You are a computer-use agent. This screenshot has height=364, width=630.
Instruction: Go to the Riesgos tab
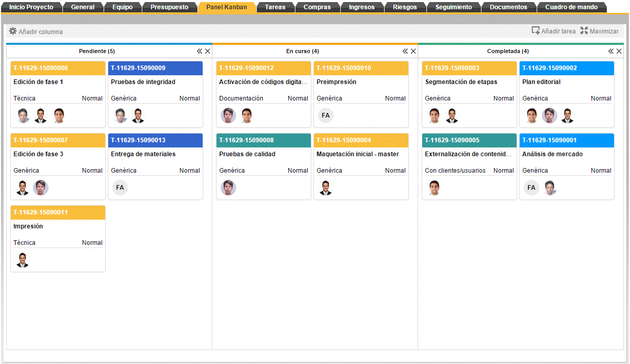click(405, 7)
